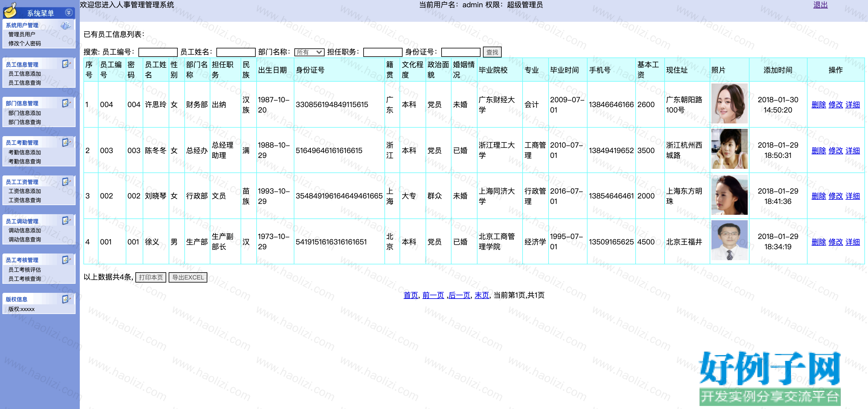Open 员工信息添加 menu item
This screenshot has width=868, height=409.
click(x=24, y=74)
